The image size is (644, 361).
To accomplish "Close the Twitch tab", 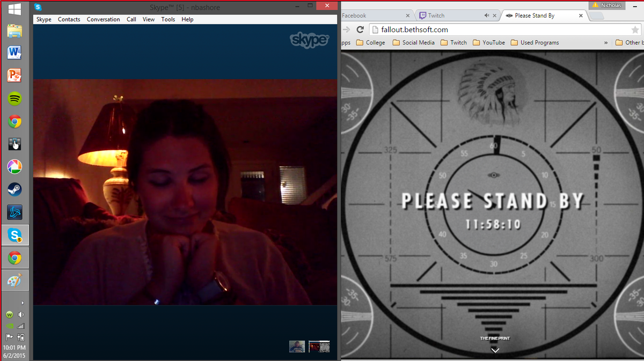I will tap(495, 16).
